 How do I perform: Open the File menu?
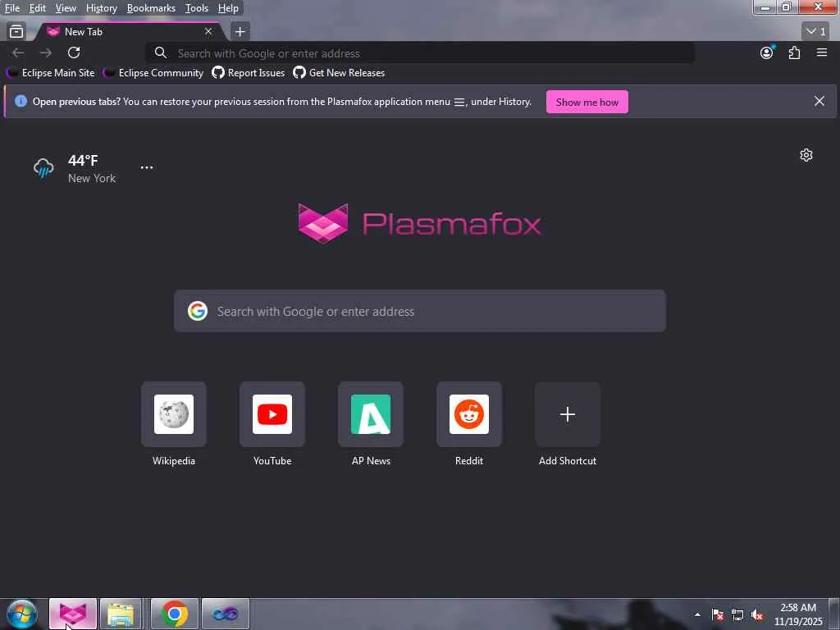[x=11, y=8]
